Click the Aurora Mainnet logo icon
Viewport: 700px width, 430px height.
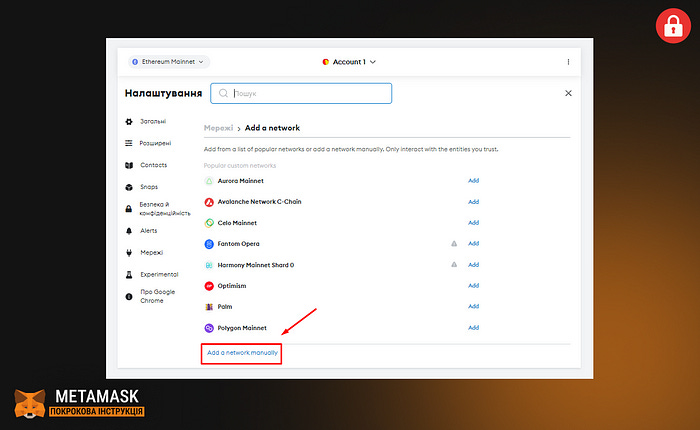pyautogui.click(x=209, y=181)
